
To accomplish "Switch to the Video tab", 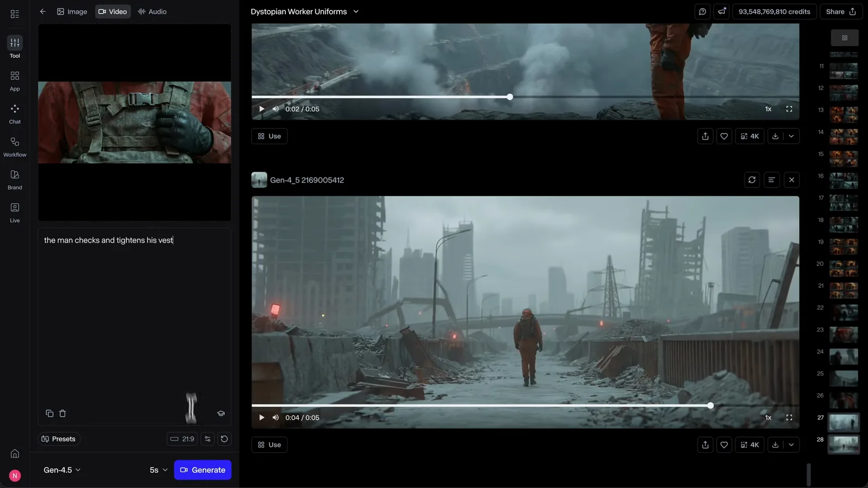I will (113, 11).
